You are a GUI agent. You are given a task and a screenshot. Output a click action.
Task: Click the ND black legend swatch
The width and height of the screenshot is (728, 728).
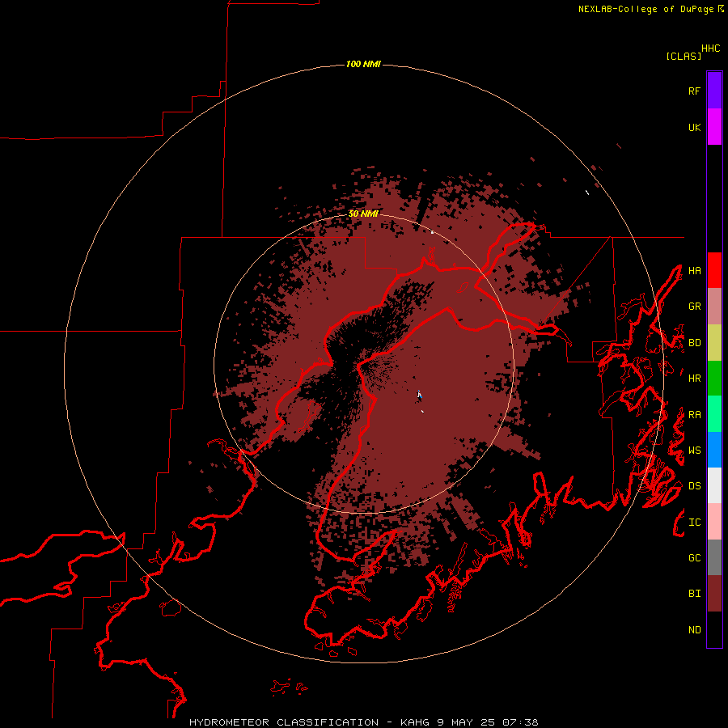pyautogui.click(x=714, y=629)
